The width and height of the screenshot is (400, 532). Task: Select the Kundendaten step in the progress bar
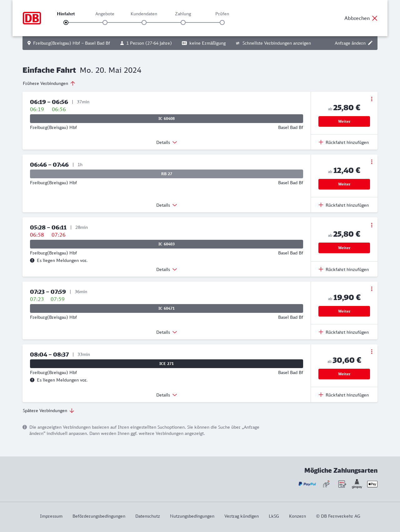144,22
